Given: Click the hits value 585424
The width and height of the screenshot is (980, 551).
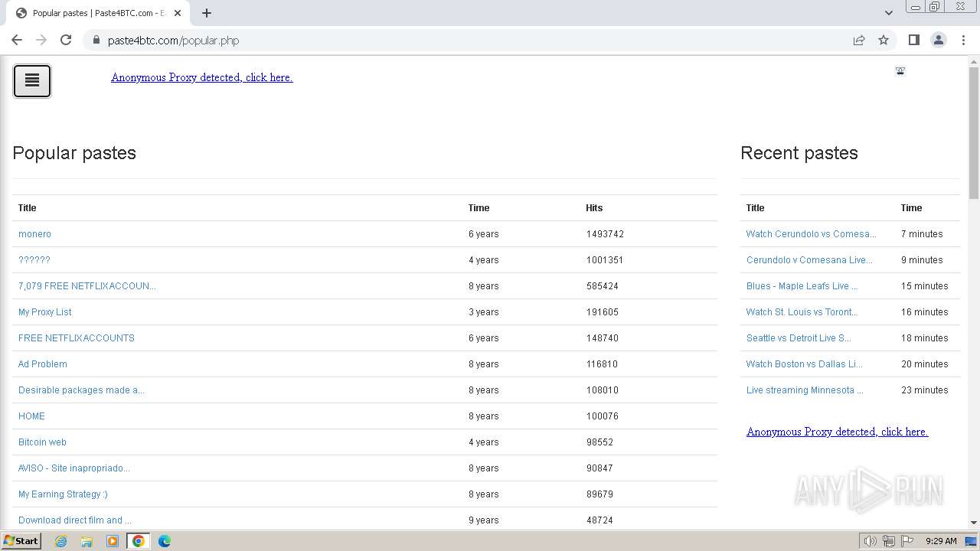Looking at the screenshot, I should tap(603, 286).
